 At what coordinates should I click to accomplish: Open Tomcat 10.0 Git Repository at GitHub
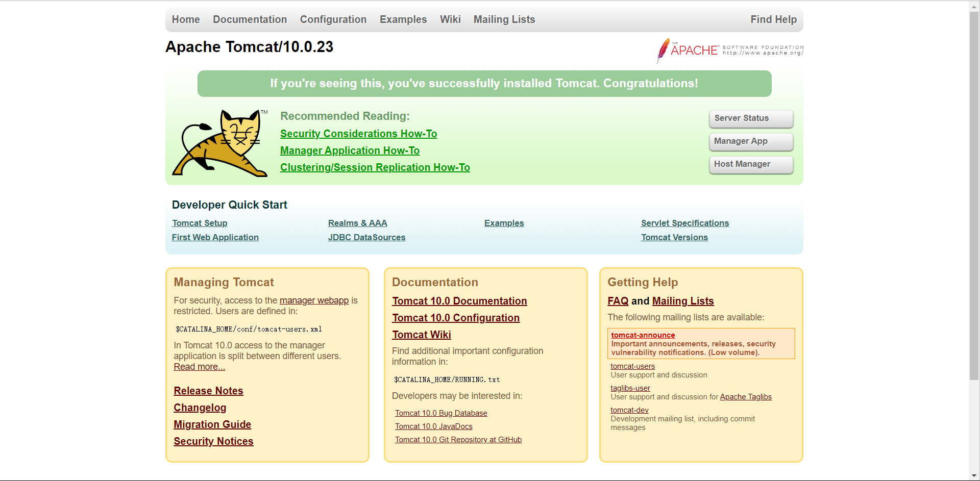[458, 440]
